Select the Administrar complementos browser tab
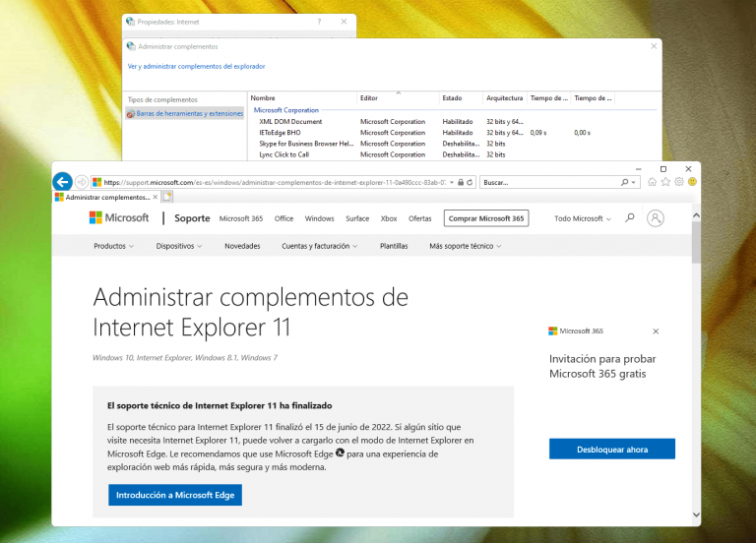Image resolution: width=756 pixels, height=543 pixels. 104,197
